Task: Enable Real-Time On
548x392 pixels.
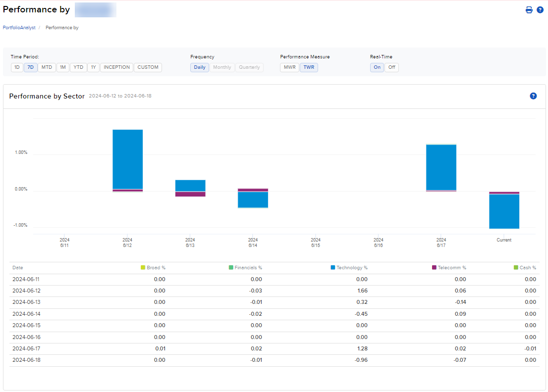Action: 377,67
